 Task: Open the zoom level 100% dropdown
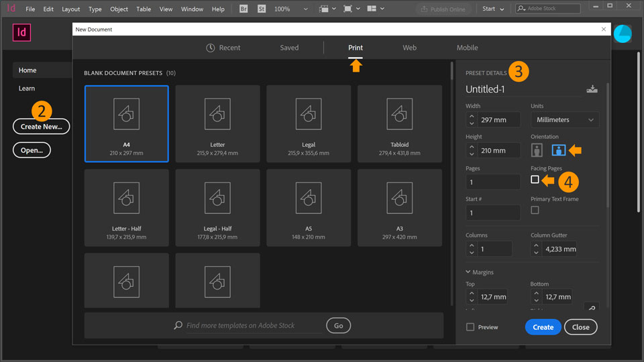click(x=291, y=9)
